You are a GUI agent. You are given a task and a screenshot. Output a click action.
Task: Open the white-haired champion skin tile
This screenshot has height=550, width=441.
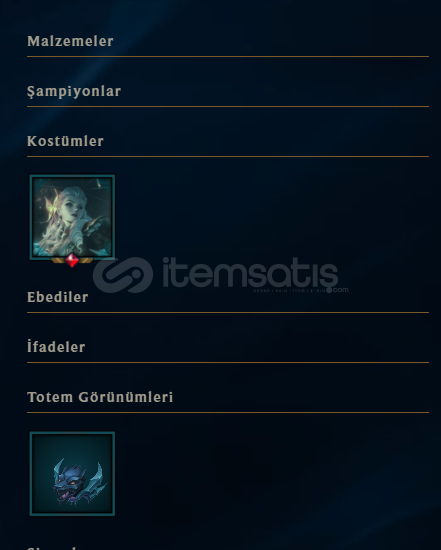72,217
